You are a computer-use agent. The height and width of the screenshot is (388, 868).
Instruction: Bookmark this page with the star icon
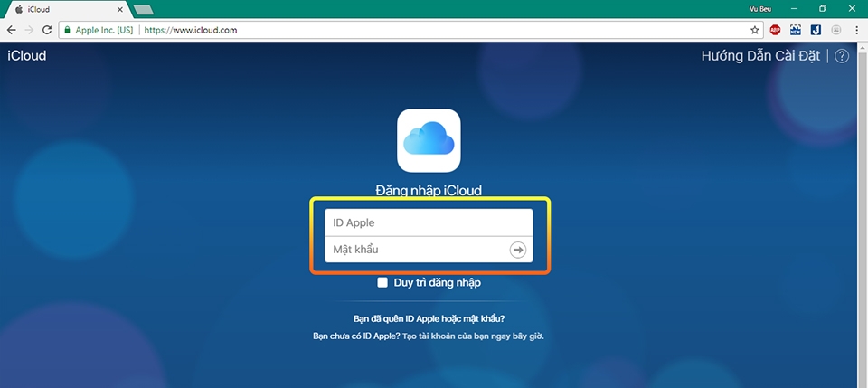click(754, 31)
